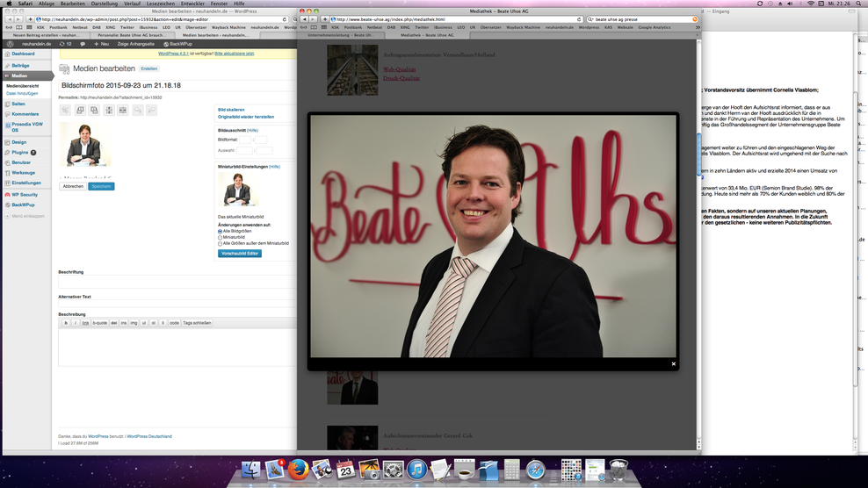Launch Firefox from the Dock

pyautogui.click(x=299, y=470)
